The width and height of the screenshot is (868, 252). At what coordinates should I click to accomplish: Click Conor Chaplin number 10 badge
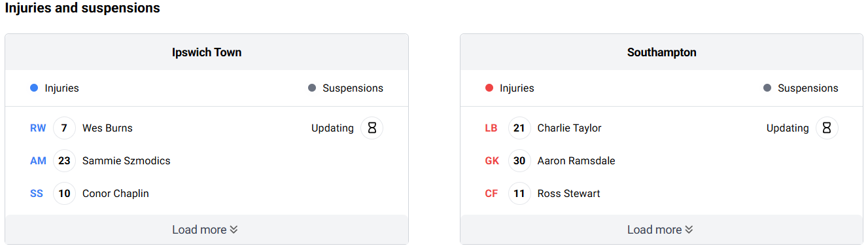(x=64, y=194)
